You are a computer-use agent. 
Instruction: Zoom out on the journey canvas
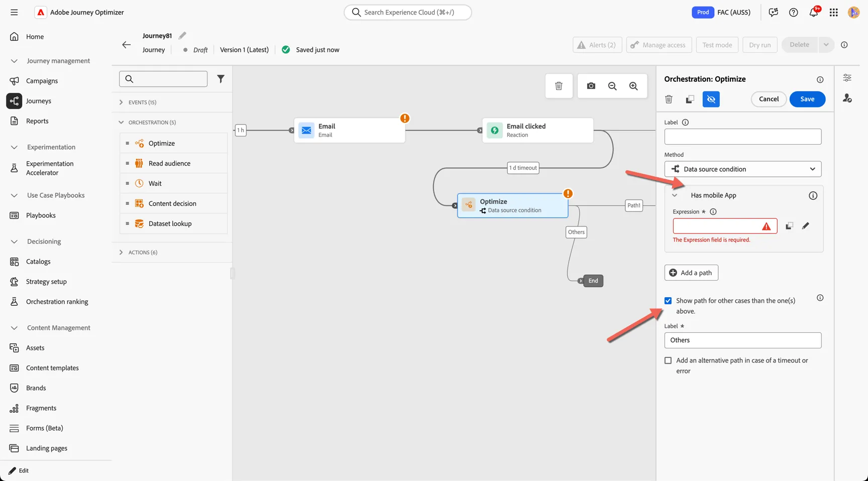tap(612, 86)
